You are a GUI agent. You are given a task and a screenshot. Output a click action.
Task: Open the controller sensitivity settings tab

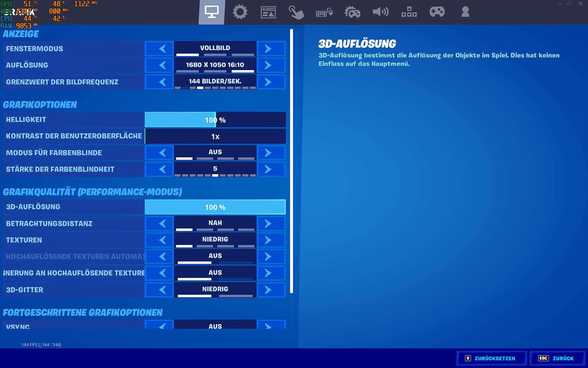point(352,12)
